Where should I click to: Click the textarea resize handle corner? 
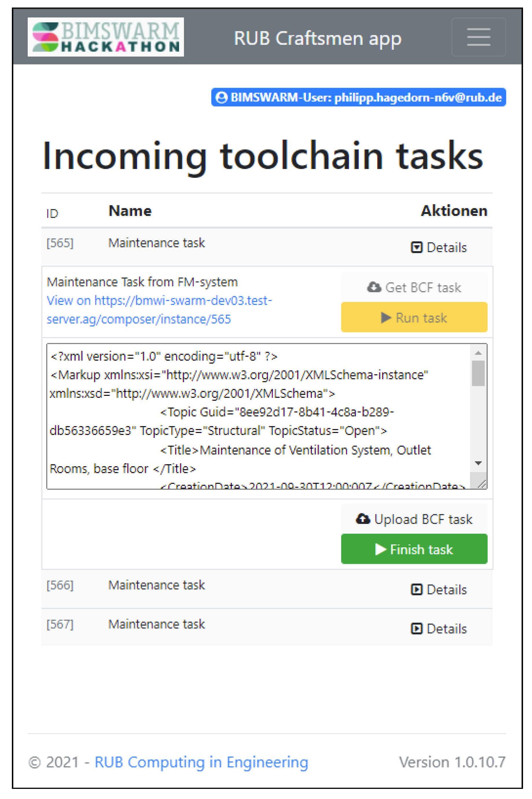click(482, 484)
